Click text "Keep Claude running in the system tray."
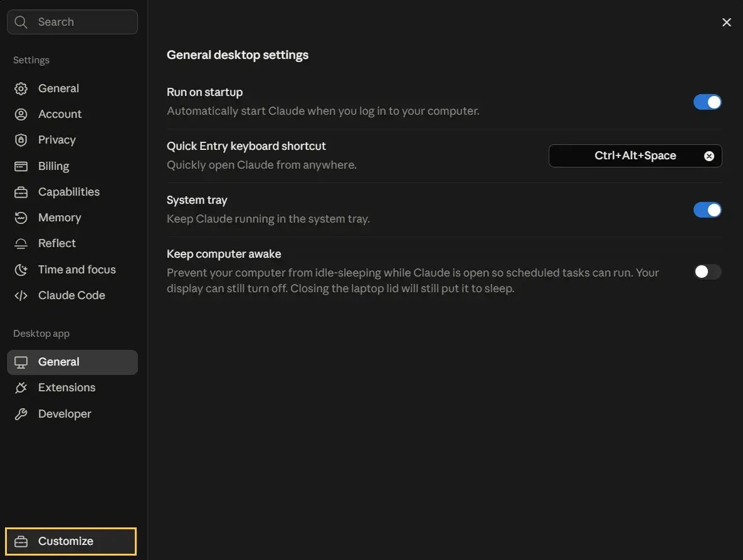Screen dimensions: 743x560 point(268,219)
